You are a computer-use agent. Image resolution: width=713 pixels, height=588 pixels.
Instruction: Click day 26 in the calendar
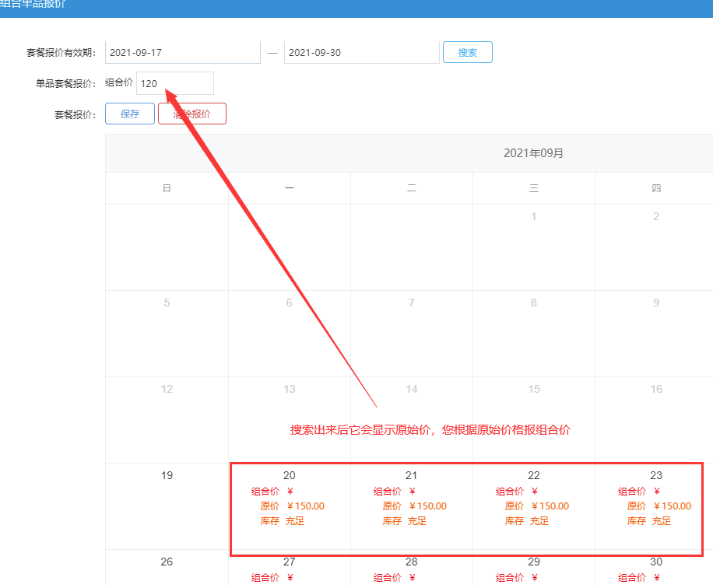(x=167, y=568)
